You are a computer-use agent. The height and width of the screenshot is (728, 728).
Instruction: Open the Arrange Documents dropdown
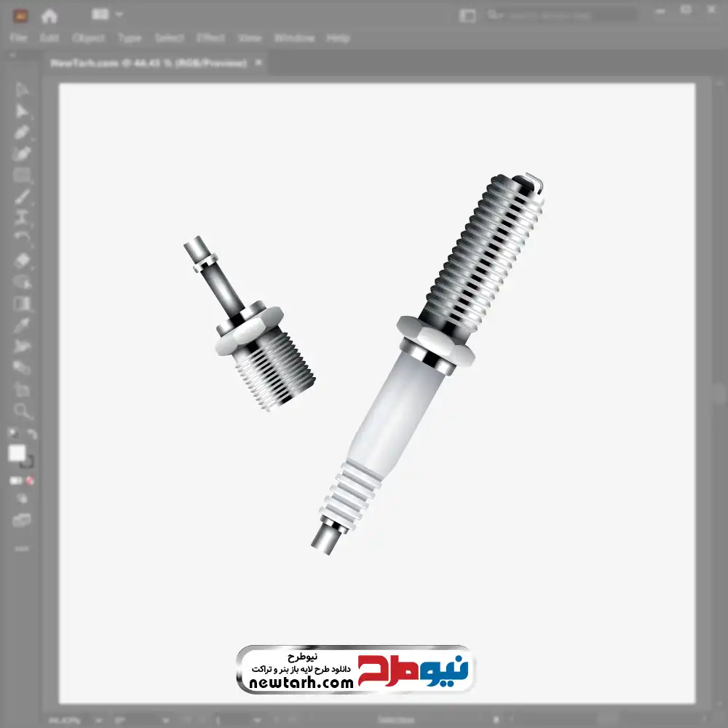tap(108, 15)
